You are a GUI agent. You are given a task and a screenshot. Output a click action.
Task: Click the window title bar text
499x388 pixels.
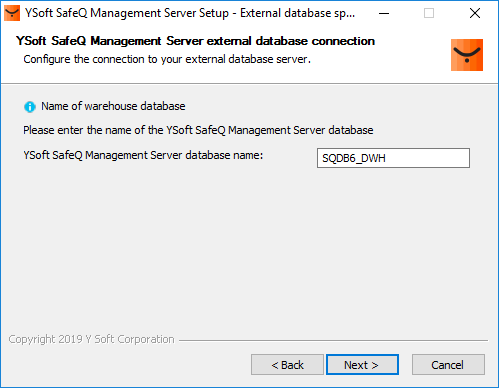click(x=190, y=13)
